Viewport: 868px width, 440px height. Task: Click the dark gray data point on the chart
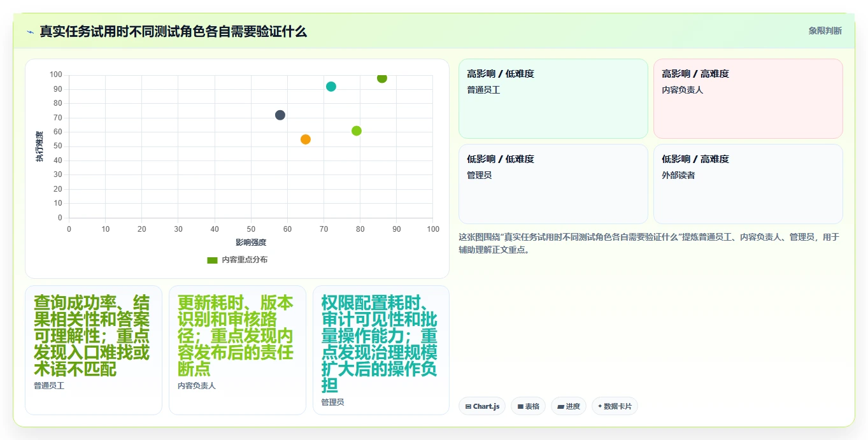click(280, 115)
